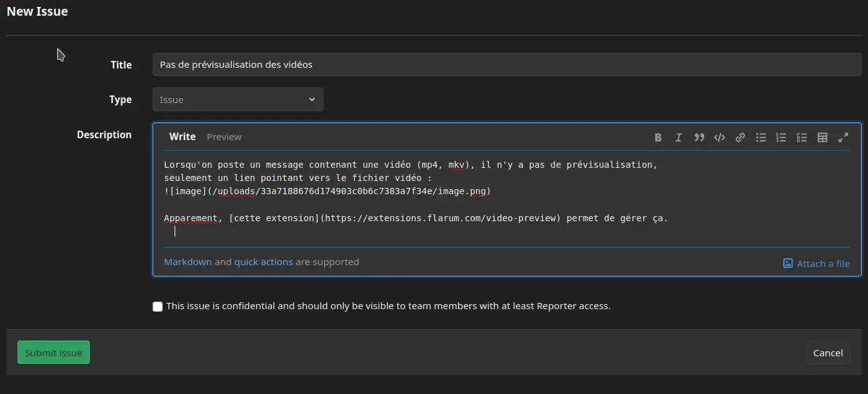The height and width of the screenshot is (394, 868).
Task: Tick the confidential issue checkbox
Action: coord(158,307)
